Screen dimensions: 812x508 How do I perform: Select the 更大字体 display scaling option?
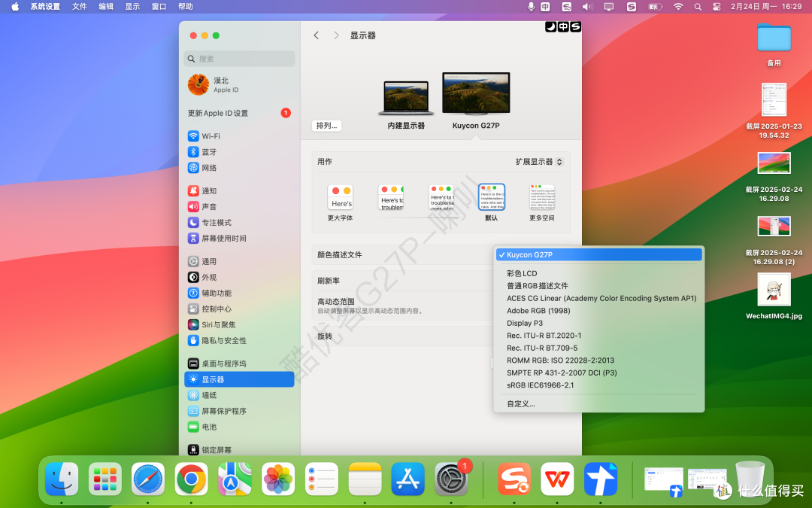click(341, 197)
